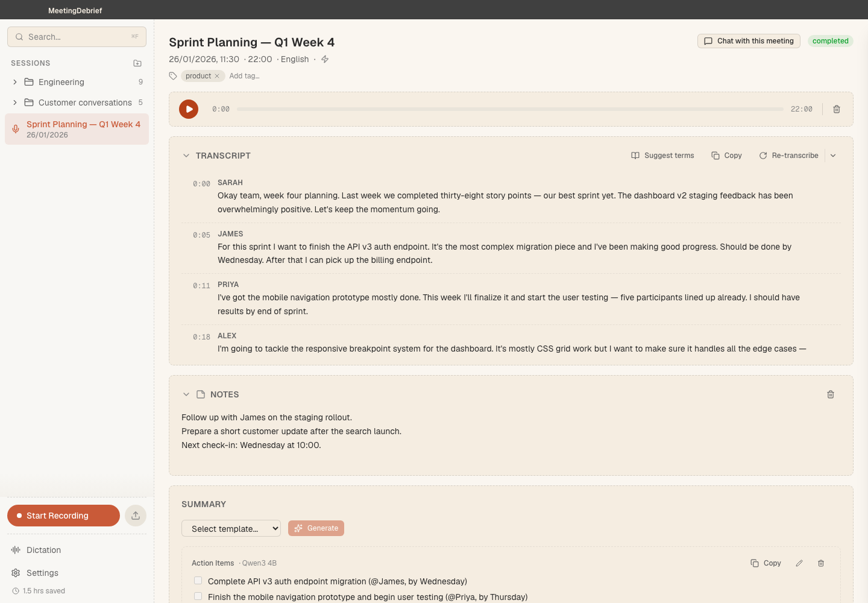The image size is (868, 603).
Task: Check Complete API v3 auth endpoint migration
Action: click(198, 581)
